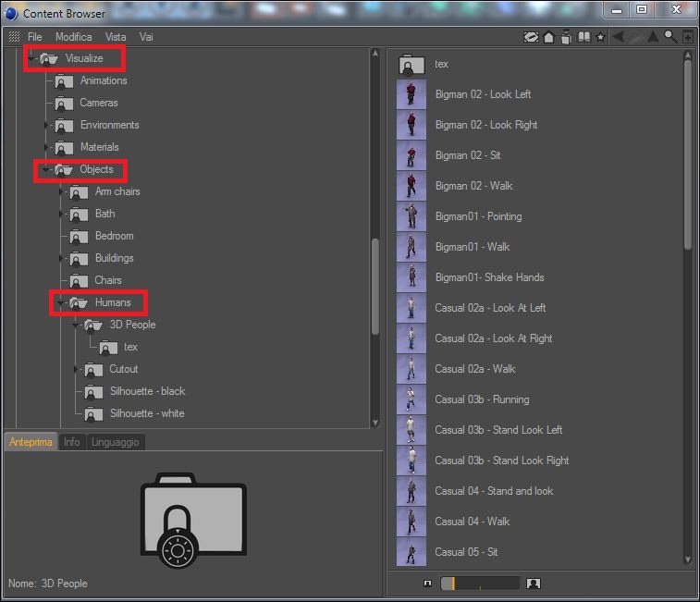The image size is (700, 602).
Task: Click the add-new-window plus icon
Action: (x=688, y=37)
